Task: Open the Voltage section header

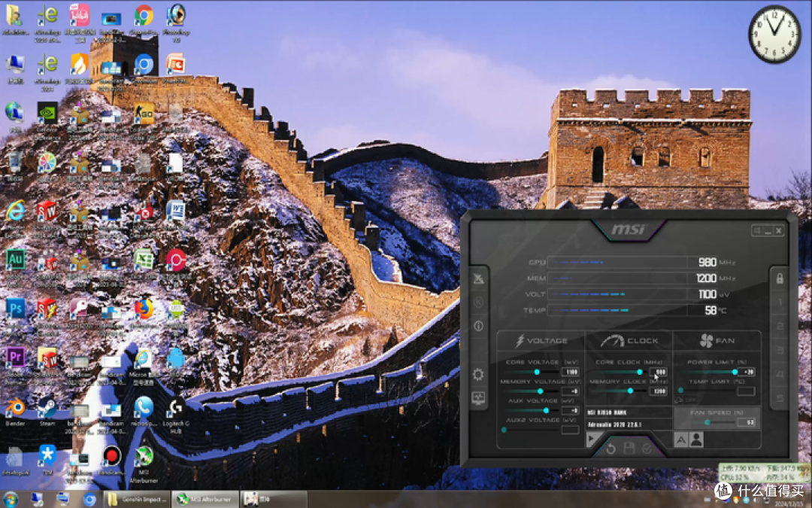Action: pos(541,341)
